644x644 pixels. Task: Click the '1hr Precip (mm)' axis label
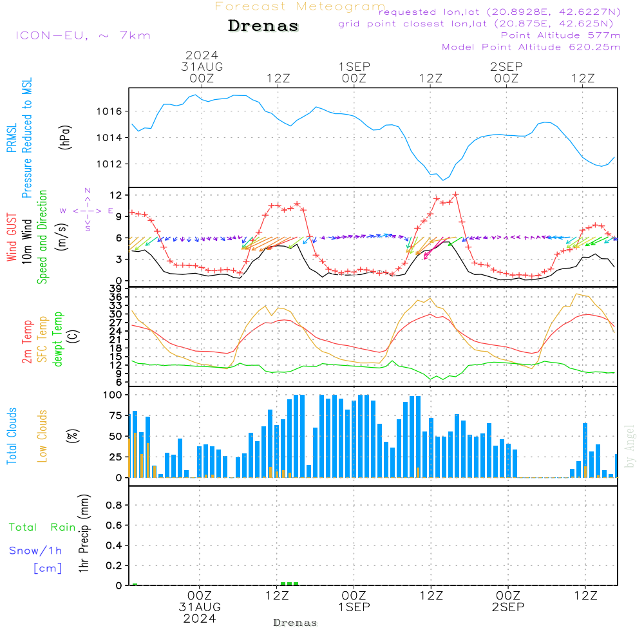pos(84,533)
